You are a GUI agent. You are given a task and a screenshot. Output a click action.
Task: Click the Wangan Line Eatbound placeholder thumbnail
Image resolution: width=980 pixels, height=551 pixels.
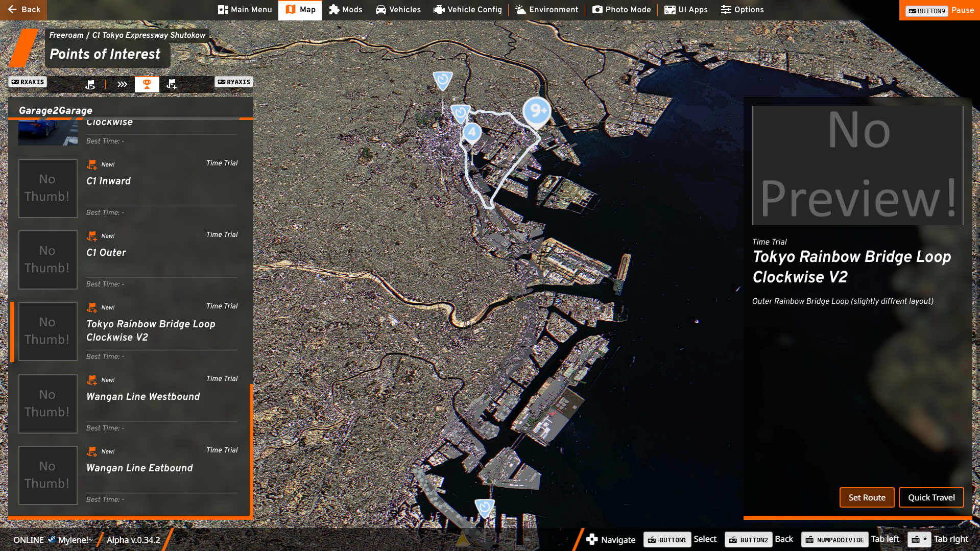pos(48,475)
